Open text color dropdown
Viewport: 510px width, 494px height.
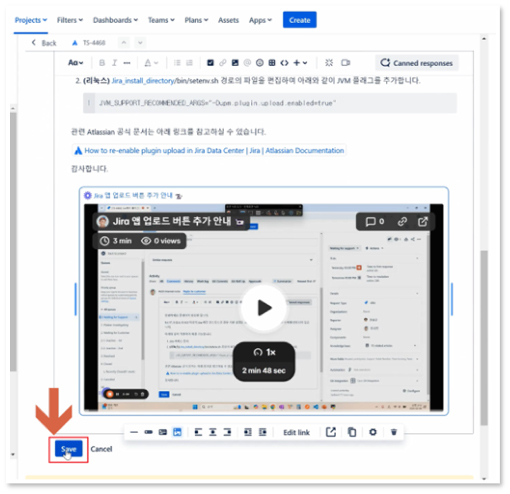coord(151,63)
